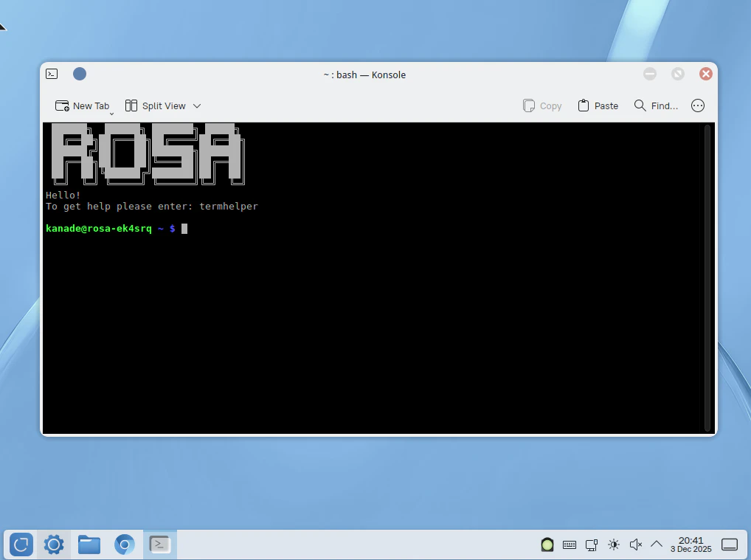Open the clock showing 20:41
Image resolution: width=751 pixels, height=560 pixels.
[691, 545]
